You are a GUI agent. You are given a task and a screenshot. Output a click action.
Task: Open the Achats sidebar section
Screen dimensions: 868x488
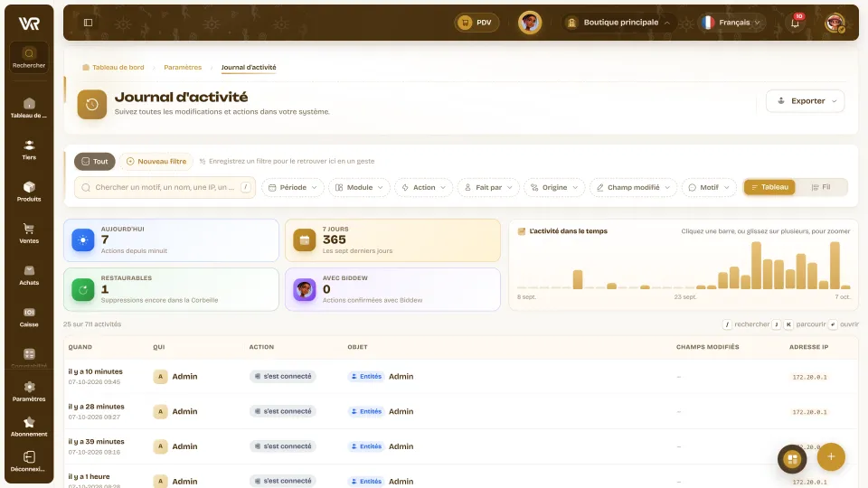click(29, 275)
